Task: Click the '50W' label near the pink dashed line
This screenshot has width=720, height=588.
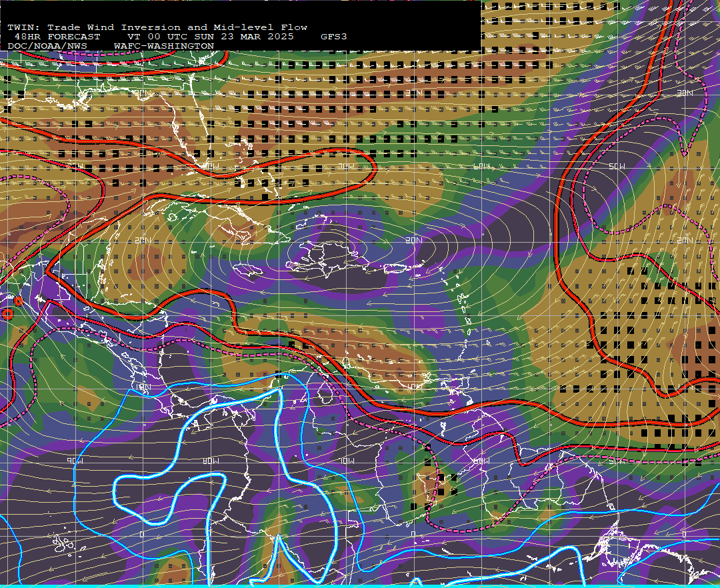Action: point(617,461)
